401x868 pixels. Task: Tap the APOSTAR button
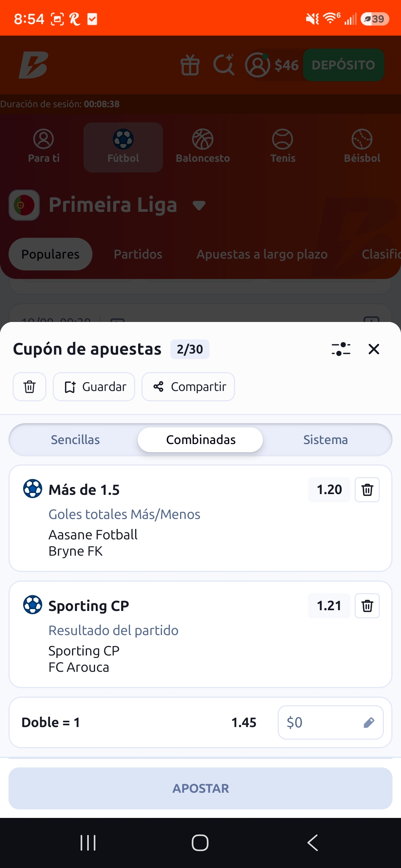[200, 788]
